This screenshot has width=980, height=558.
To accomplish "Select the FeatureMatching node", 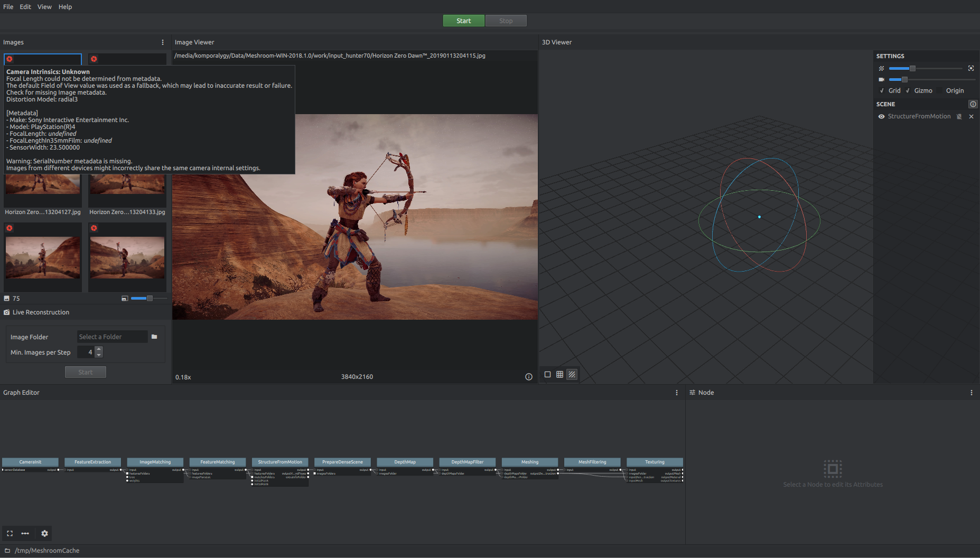I will click(218, 462).
